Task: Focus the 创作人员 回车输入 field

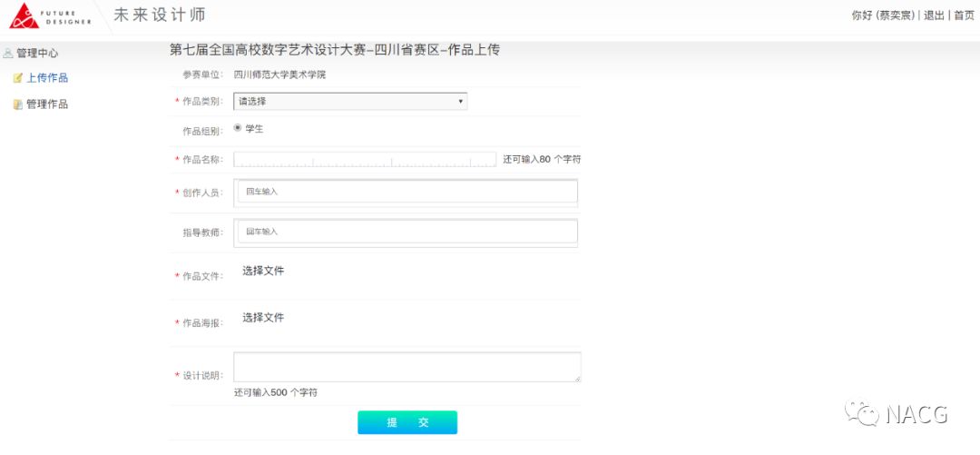Action: tap(407, 192)
